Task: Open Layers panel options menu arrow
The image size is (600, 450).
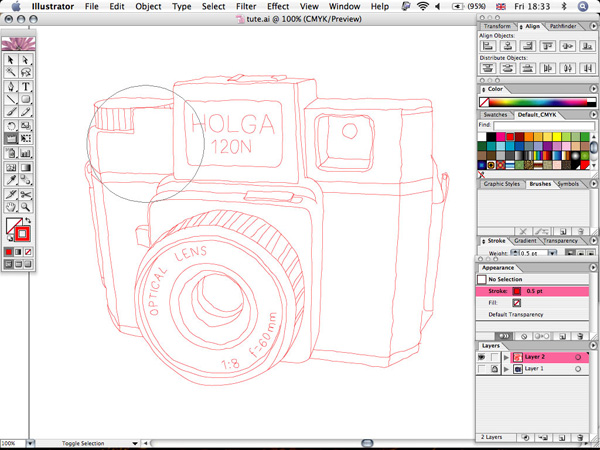Action: [x=594, y=346]
